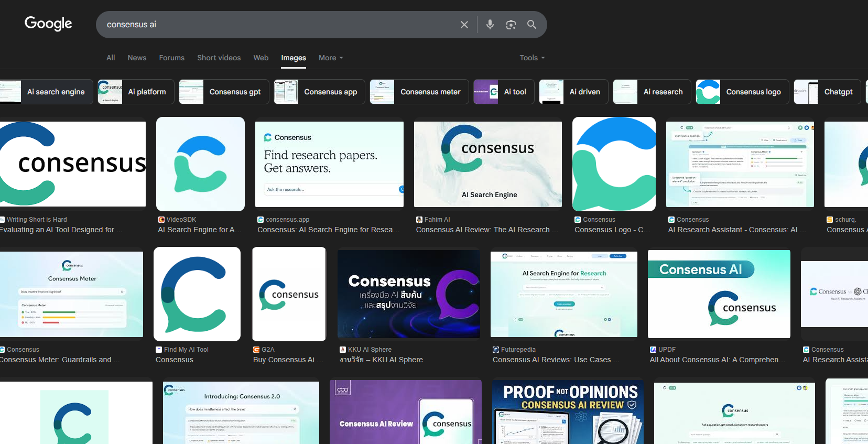Filter by Consensus gpt chip
The height and width of the screenshot is (444, 868).
click(224, 92)
